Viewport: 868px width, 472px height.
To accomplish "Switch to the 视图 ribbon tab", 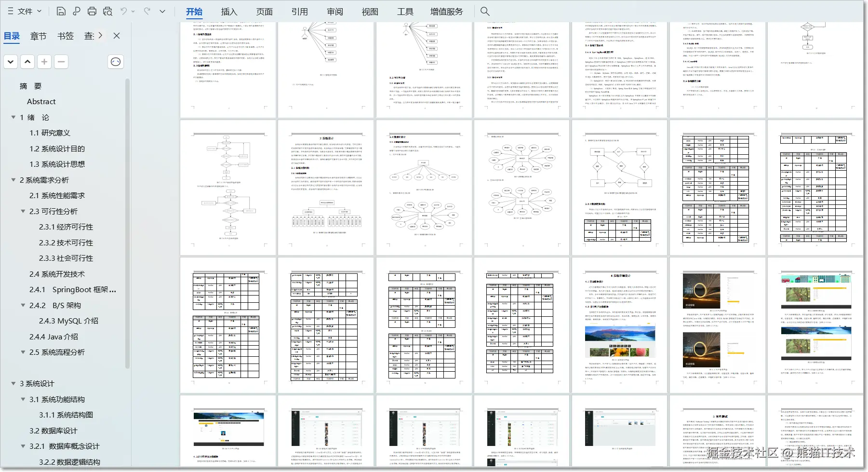I will pos(370,12).
